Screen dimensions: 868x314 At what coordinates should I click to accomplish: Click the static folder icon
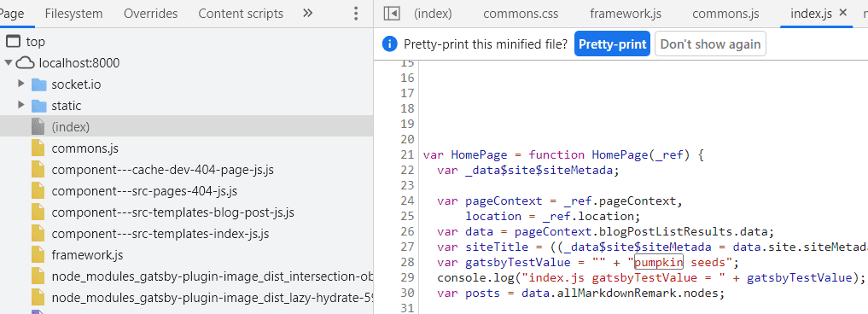pyautogui.click(x=38, y=106)
